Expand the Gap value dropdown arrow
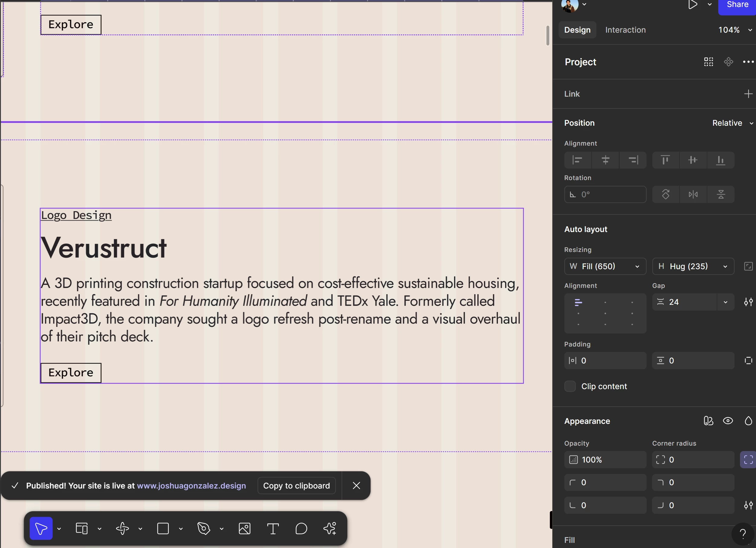The image size is (756, 548). click(x=726, y=302)
